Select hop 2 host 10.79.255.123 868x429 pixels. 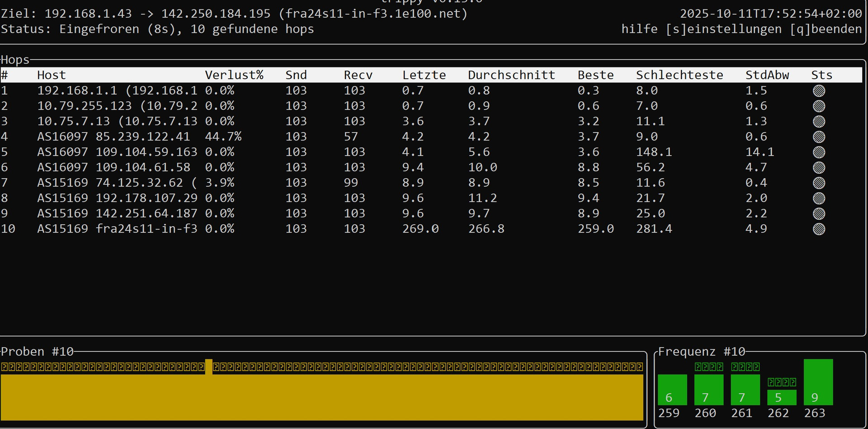pos(117,106)
